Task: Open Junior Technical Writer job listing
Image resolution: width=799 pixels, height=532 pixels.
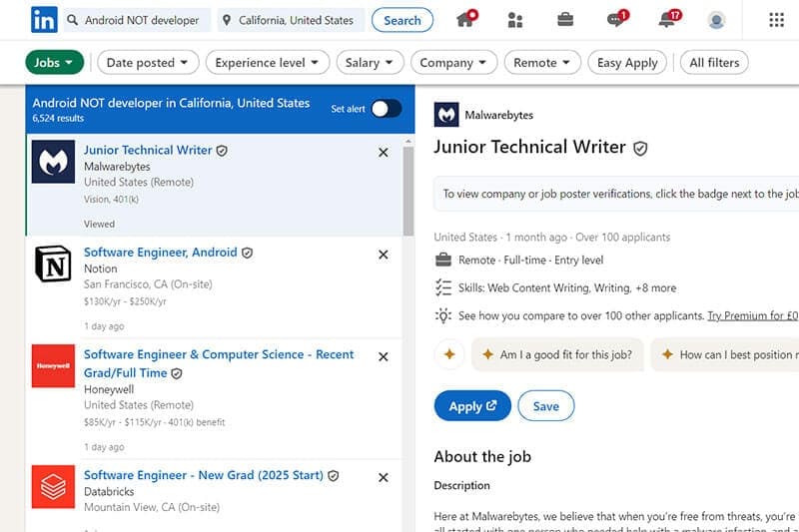Action: 148,150
